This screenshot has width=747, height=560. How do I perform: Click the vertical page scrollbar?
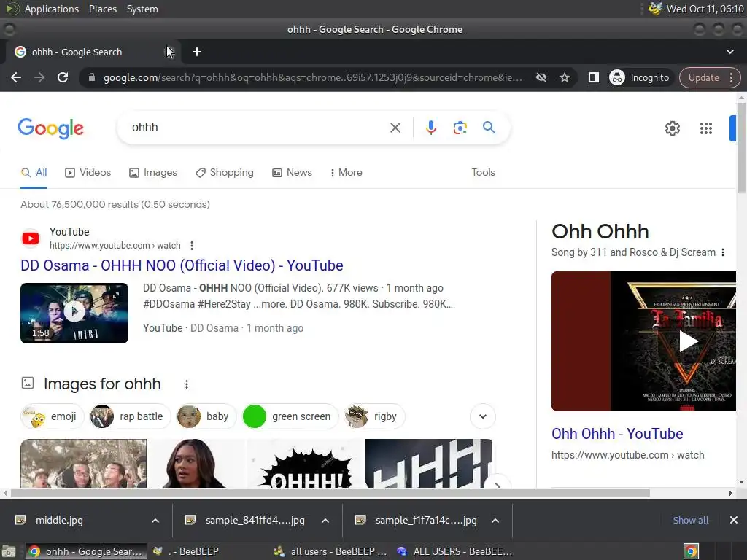(x=741, y=147)
